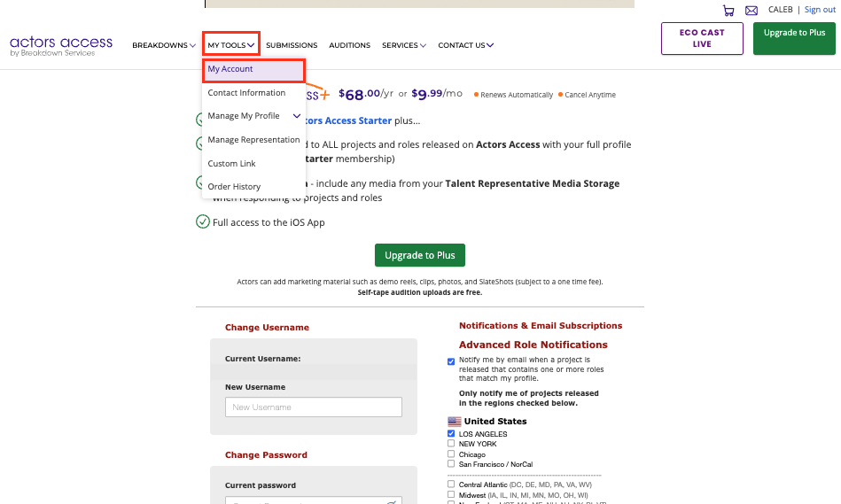Collapse the MY TOOLS dropdown

[x=231, y=45]
